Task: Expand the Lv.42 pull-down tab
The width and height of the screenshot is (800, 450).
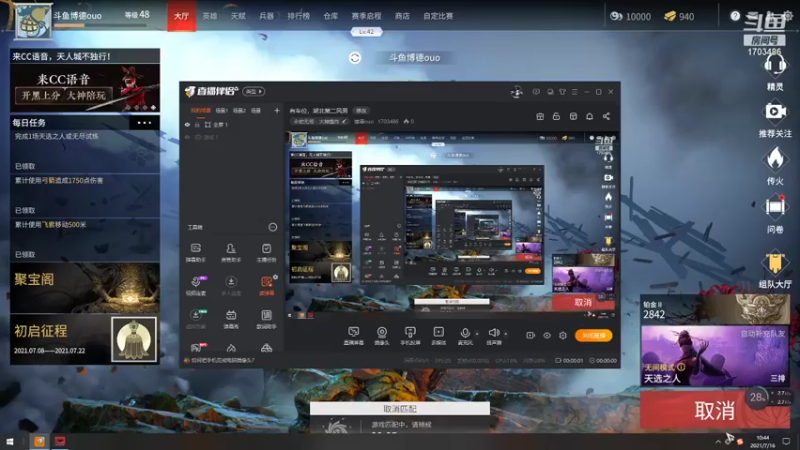Action: 366,32
